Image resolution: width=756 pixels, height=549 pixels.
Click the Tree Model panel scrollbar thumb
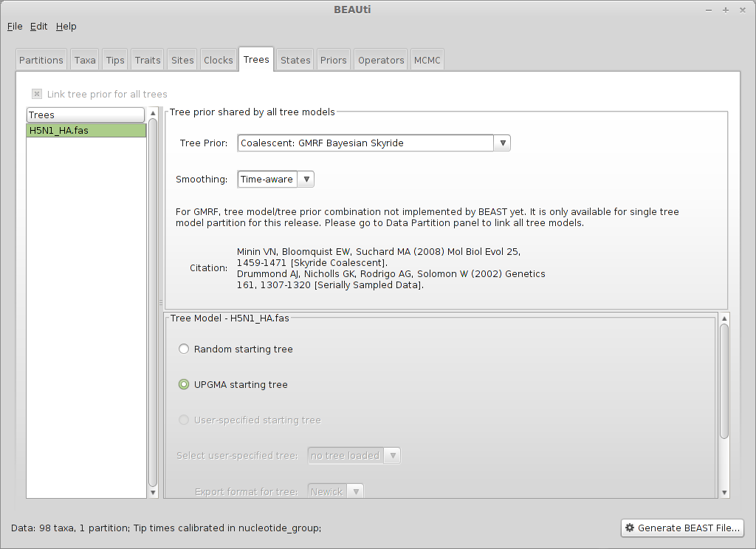point(724,381)
